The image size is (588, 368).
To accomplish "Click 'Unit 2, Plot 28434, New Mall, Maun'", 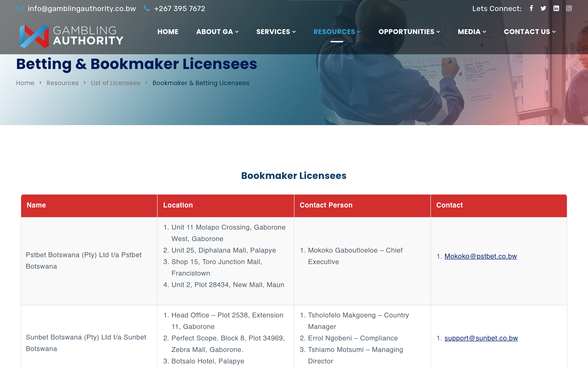I will click(x=228, y=285).
